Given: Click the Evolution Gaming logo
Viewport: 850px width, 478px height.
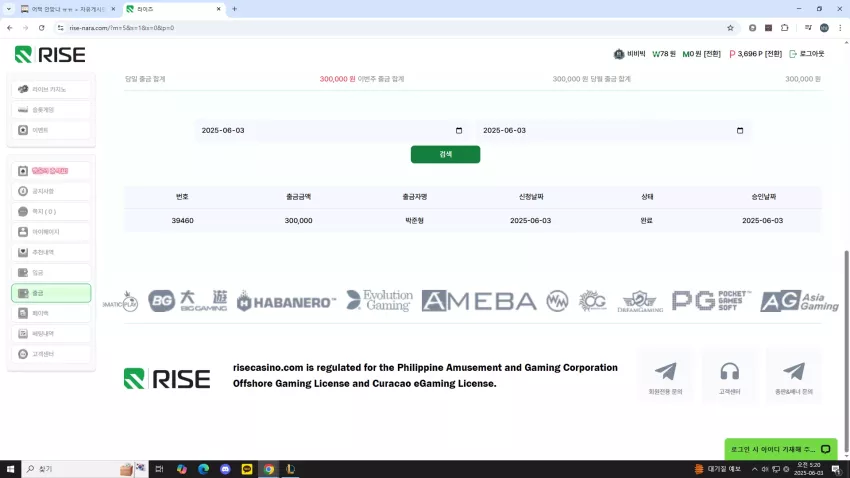Looking at the screenshot, I should point(379,300).
